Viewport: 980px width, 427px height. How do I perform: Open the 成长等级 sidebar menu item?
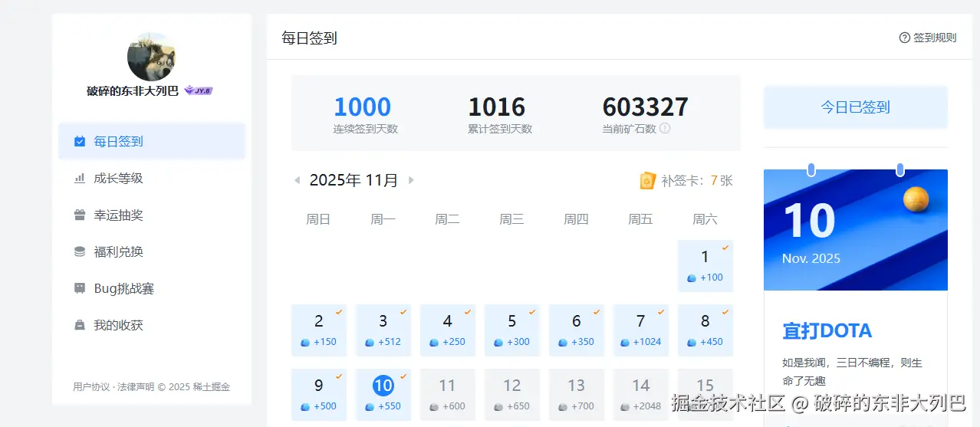pyautogui.click(x=152, y=178)
